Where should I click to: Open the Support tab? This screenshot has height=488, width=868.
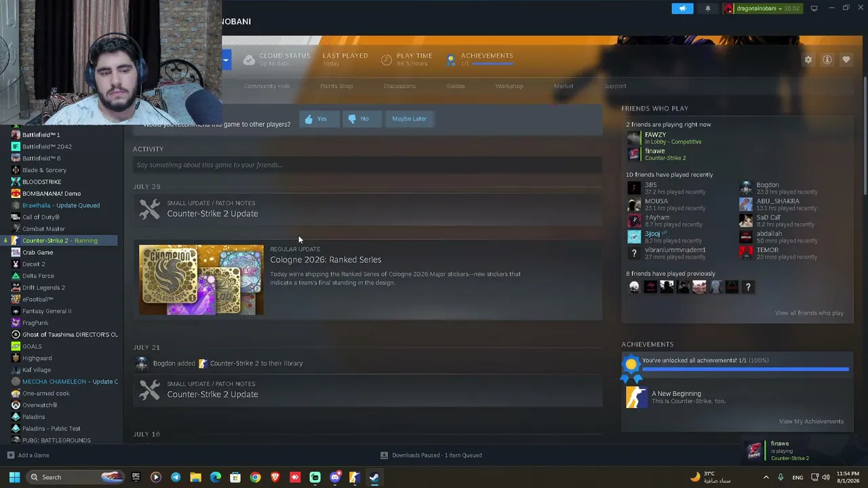point(615,86)
